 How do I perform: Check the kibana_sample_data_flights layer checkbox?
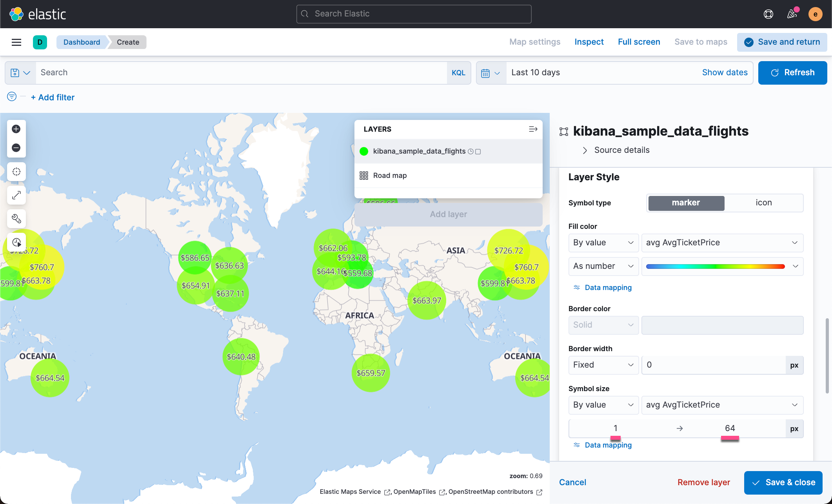click(478, 151)
